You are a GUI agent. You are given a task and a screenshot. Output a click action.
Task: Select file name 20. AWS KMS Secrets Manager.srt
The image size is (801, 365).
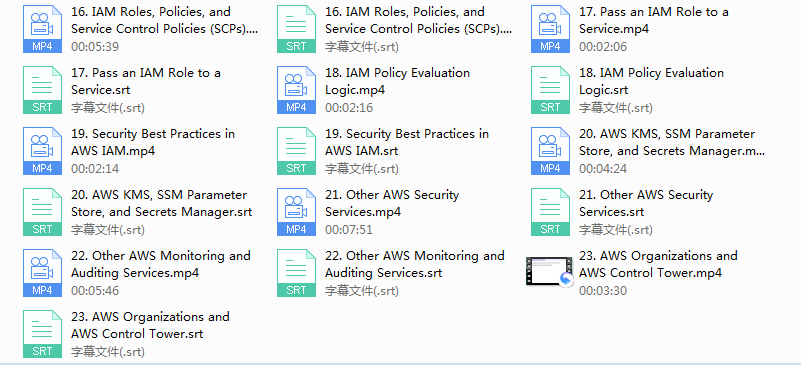tap(161, 203)
